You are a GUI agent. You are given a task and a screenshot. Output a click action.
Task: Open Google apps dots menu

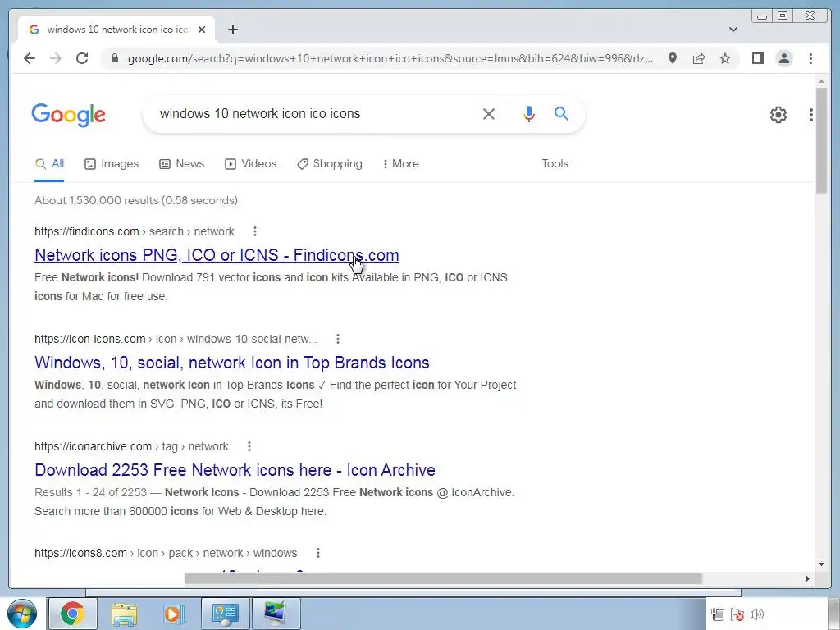(811, 115)
